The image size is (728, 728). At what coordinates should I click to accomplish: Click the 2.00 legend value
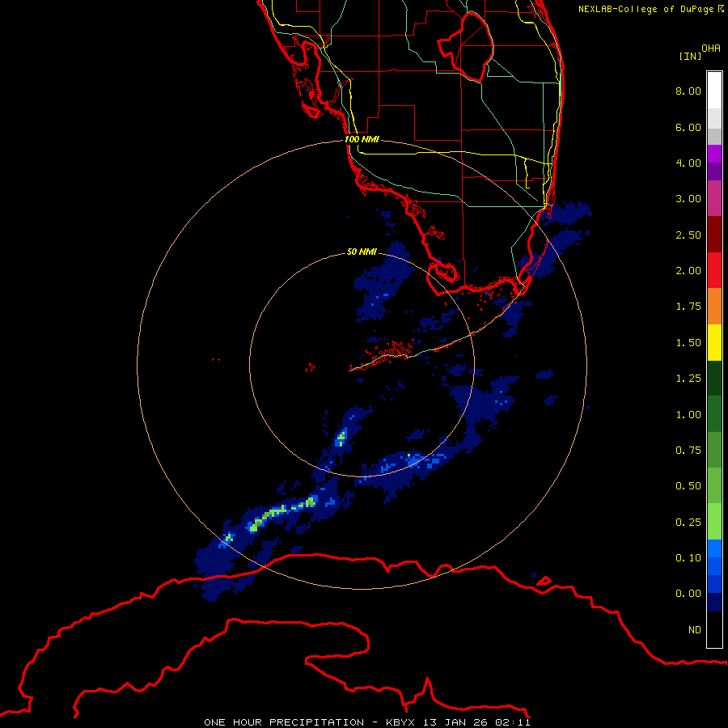(x=688, y=271)
